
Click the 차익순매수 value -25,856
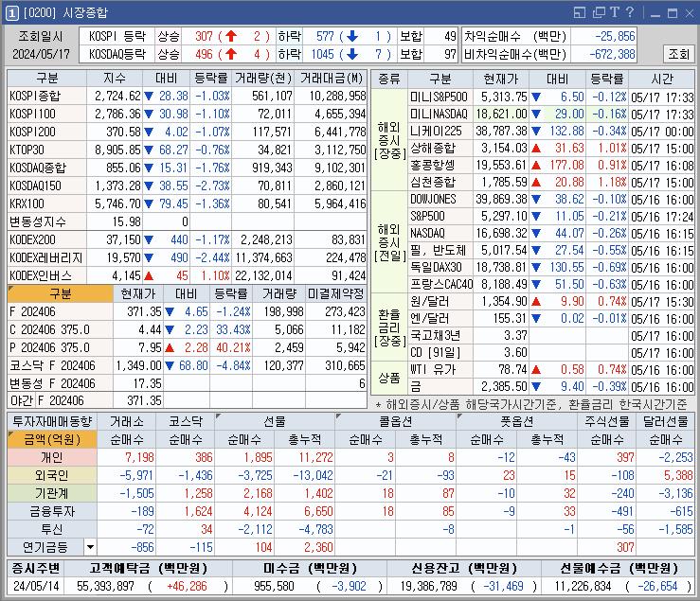click(x=615, y=36)
